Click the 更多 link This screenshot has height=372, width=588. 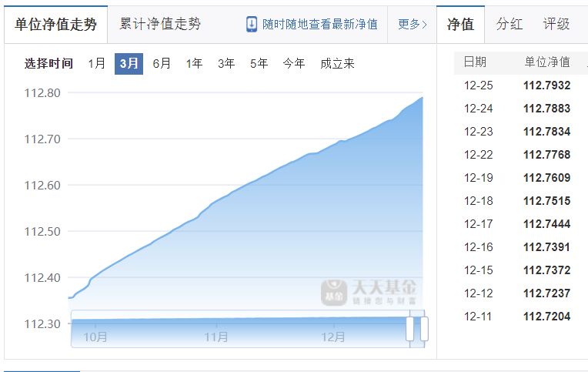pyautogui.click(x=412, y=25)
